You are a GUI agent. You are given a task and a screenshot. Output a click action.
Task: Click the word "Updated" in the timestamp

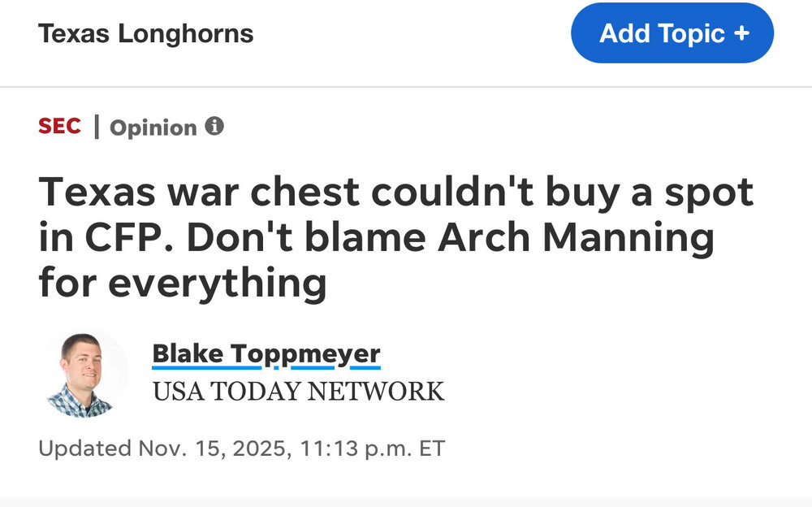point(84,448)
